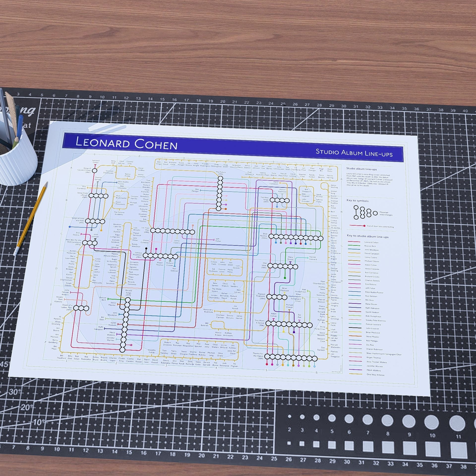Click the green line swatch beside legend "Roscoe Beck"
This screenshot has width=476, height=476.
354,245
